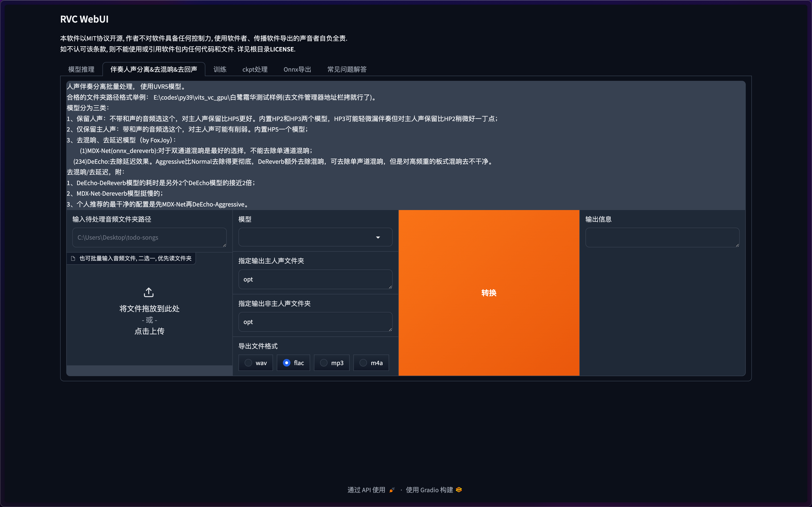This screenshot has width=812, height=507.
Task: Select flac export format
Action: (x=287, y=363)
